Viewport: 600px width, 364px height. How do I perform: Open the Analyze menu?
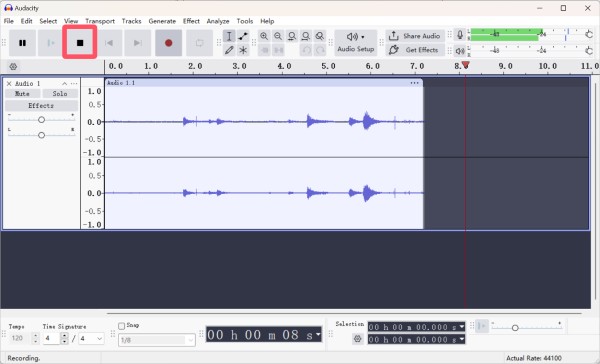click(218, 21)
